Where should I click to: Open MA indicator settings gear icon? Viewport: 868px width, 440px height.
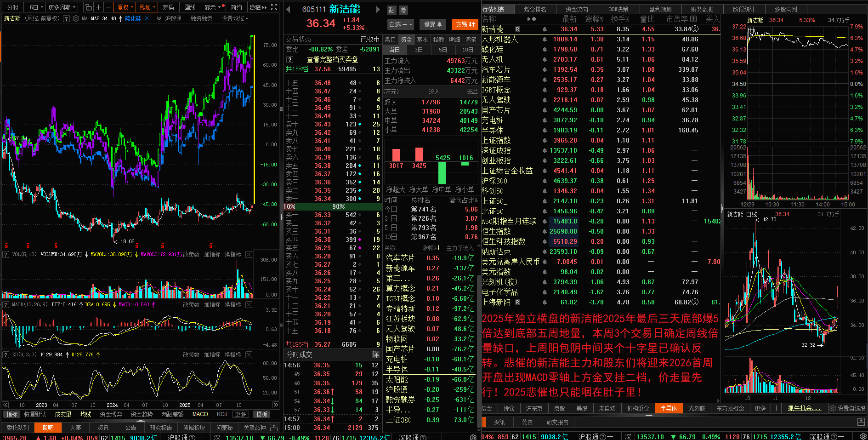[x=76, y=18]
